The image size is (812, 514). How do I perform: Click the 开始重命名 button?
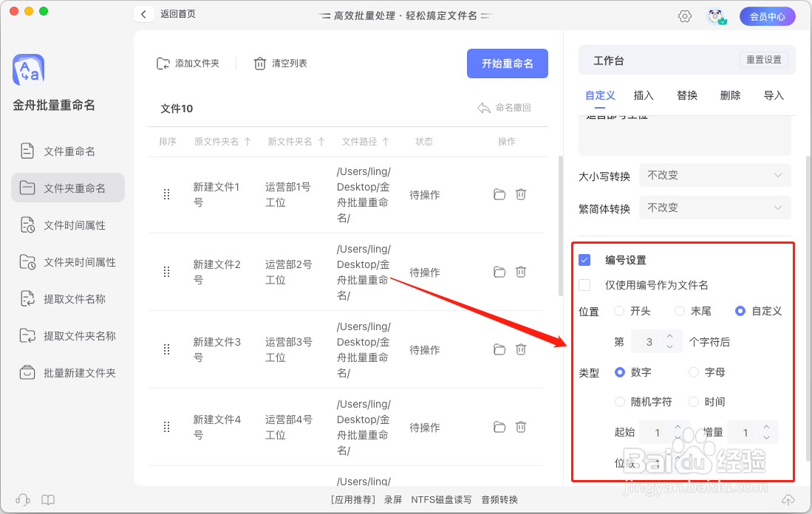[508, 64]
